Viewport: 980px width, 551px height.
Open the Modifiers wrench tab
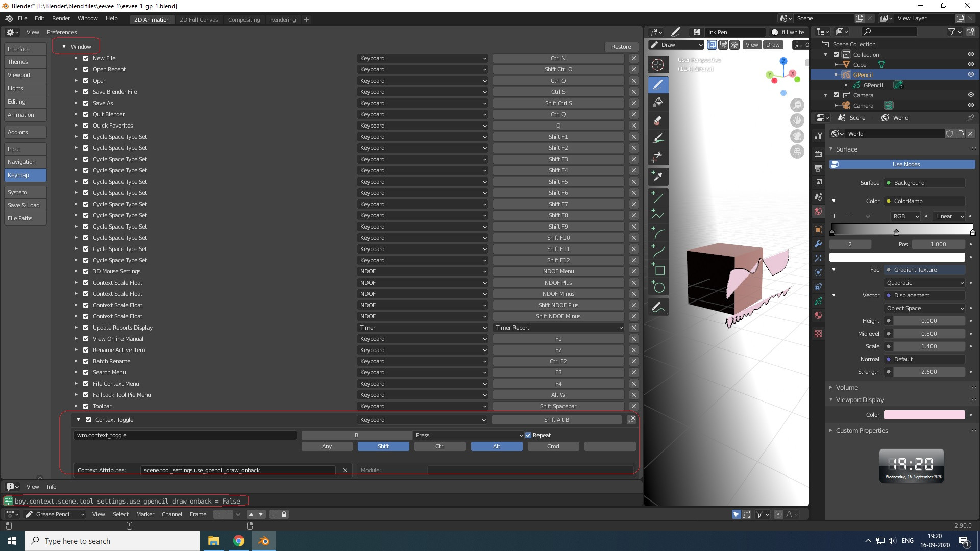818,244
